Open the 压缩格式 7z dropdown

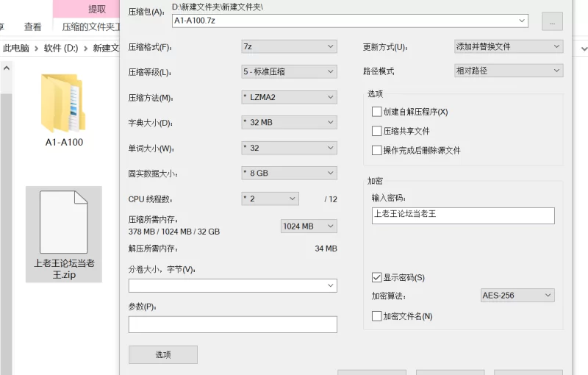pos(289,46)
